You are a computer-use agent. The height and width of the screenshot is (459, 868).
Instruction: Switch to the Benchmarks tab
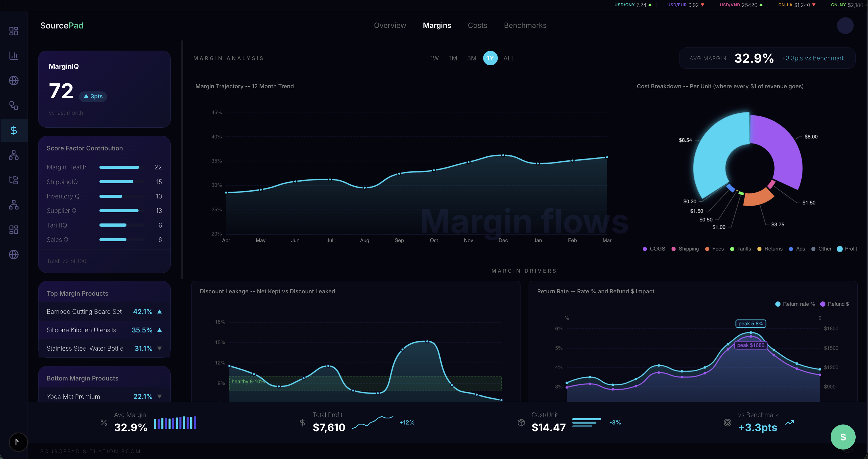[x=525, y=26]
